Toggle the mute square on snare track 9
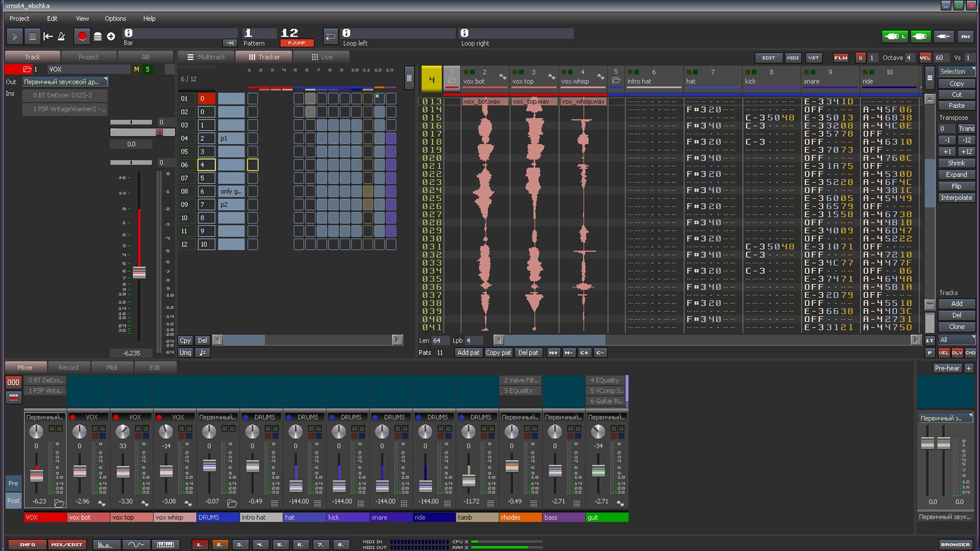 pos(806,72)
